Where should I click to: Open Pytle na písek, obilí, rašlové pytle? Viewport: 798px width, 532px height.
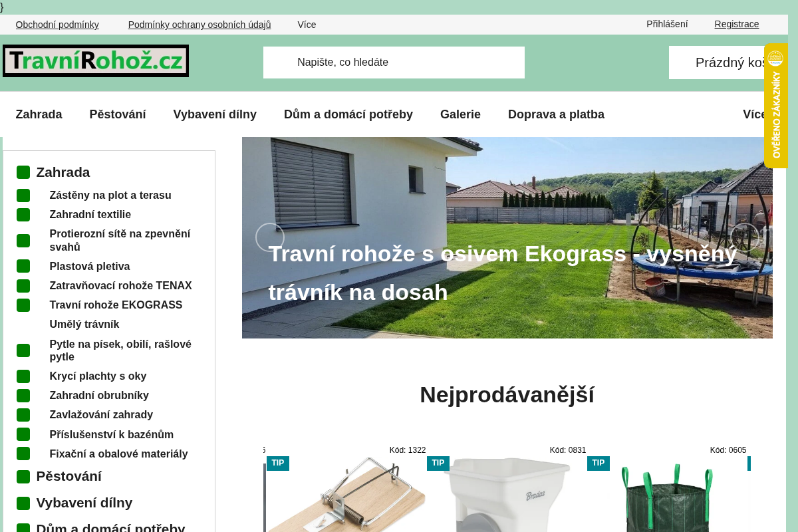120,350
